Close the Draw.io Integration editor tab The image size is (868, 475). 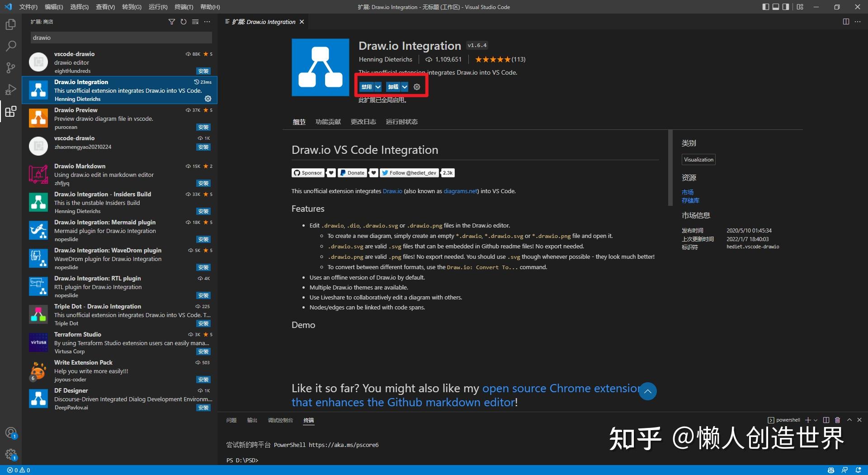tap(302, 22)
